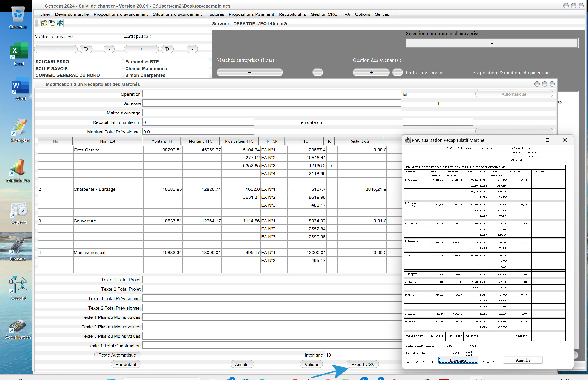Maximize the Prévisualisation Récapitulatif Marché window
588x380 pixels.
point(547,140)
